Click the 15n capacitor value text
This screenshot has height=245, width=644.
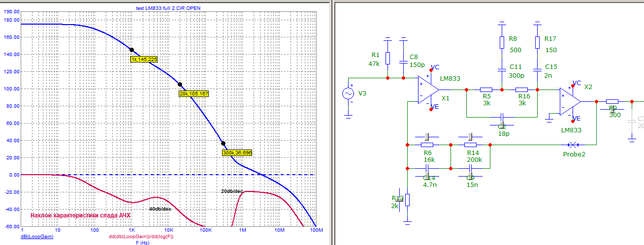click(473, 184)
